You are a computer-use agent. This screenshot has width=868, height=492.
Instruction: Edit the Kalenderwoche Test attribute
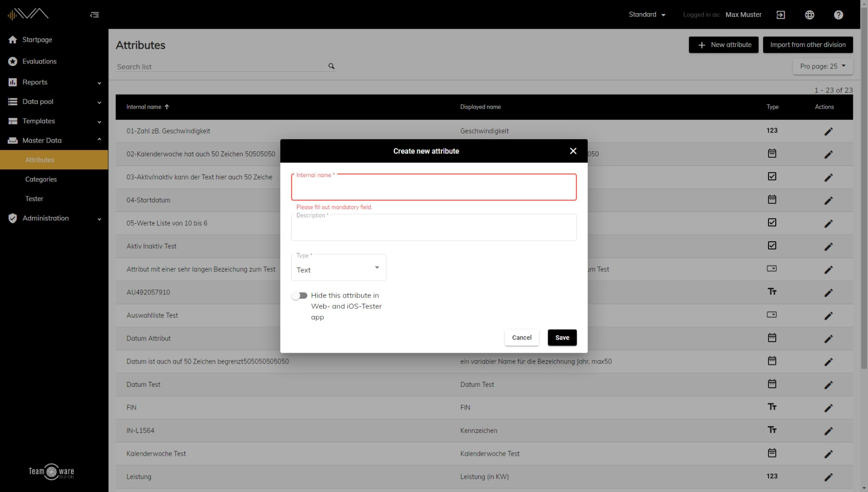point(828,454)
